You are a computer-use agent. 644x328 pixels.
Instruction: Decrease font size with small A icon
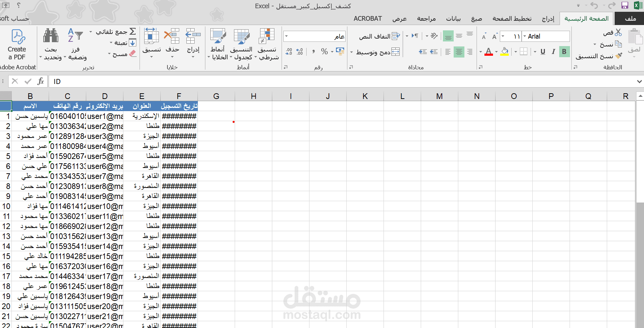pos(484,37)
